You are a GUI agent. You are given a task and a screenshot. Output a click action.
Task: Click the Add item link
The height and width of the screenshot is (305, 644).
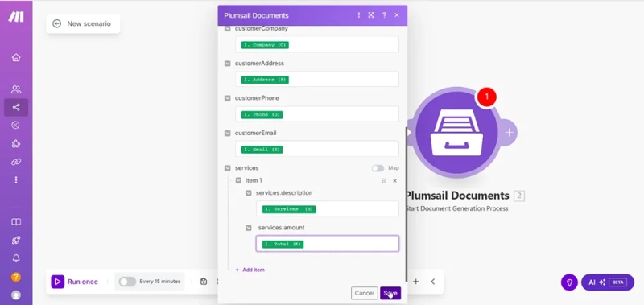coord(250,270)
